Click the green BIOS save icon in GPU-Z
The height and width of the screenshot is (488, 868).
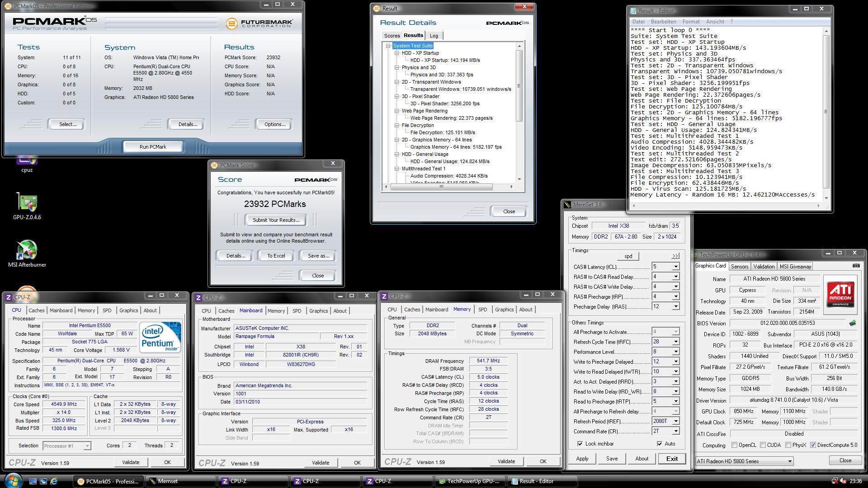(853, 323)
